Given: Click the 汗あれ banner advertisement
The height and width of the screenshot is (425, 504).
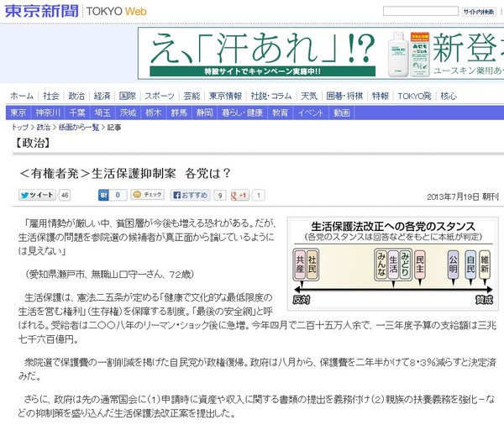Looking at the screenshot, I should pos(321,54).
